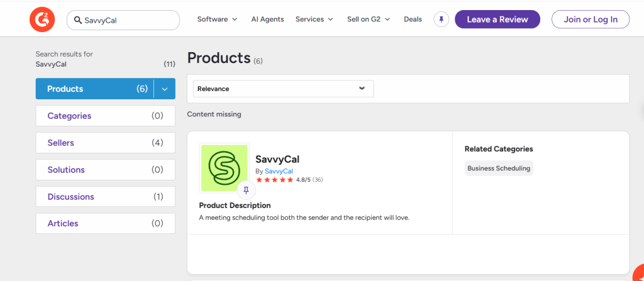Screen dimensions: 644x281
Task: Expand the Products filter chevron
Action: coord(165,89)
